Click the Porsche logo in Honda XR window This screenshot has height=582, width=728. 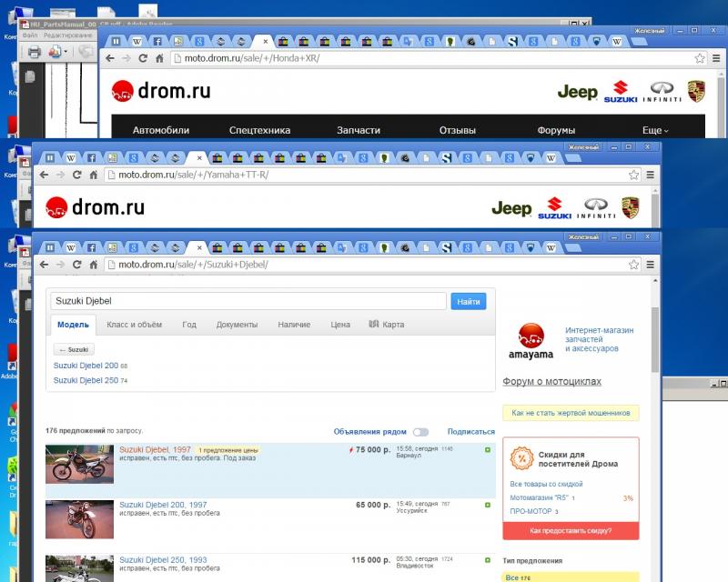(696, 91)
